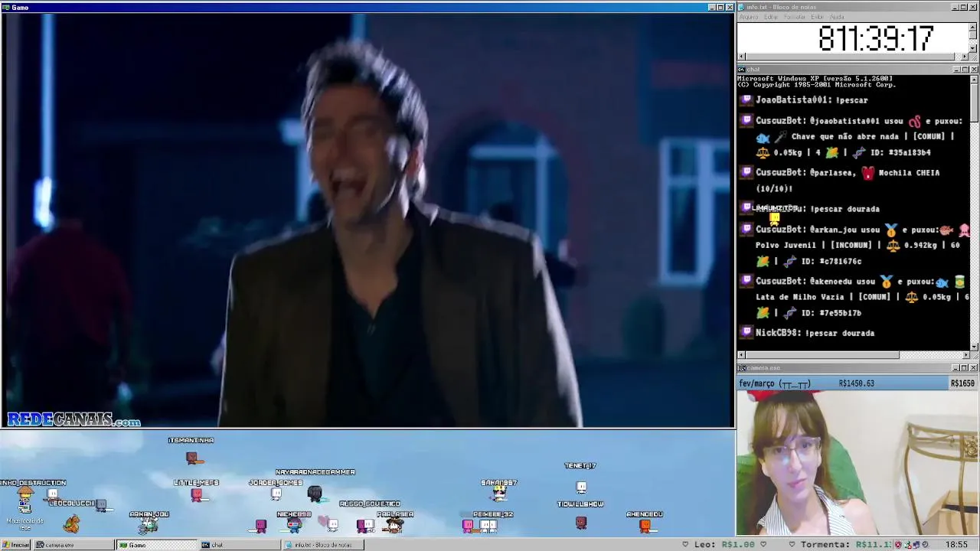The image size is (980, 551).
Task: Click the red hook icon in joaobatista001 message
Action: point(914,121)
